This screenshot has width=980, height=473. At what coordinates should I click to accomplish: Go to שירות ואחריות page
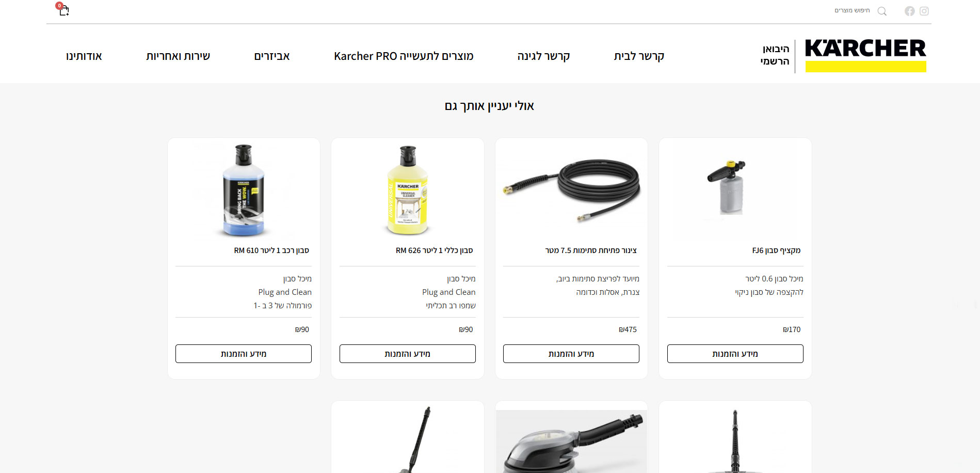[178, 56]
